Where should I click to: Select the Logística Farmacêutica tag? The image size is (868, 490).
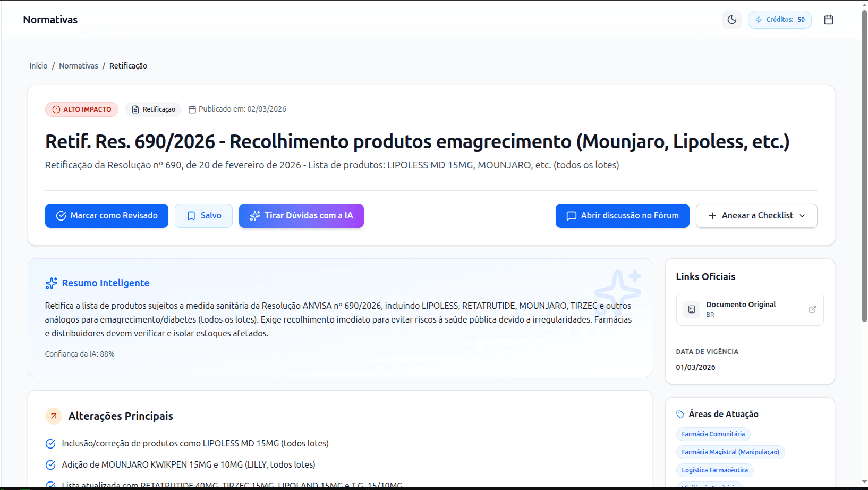pos(714,470)
